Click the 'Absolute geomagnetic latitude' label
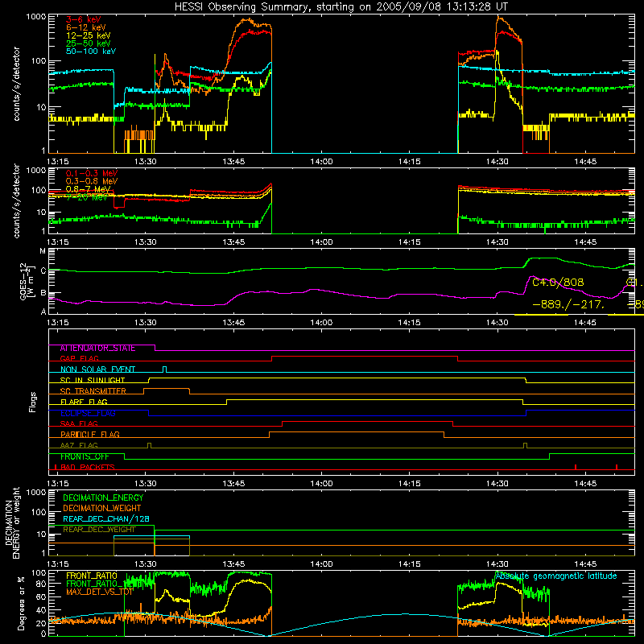 [x=555, y=576]
